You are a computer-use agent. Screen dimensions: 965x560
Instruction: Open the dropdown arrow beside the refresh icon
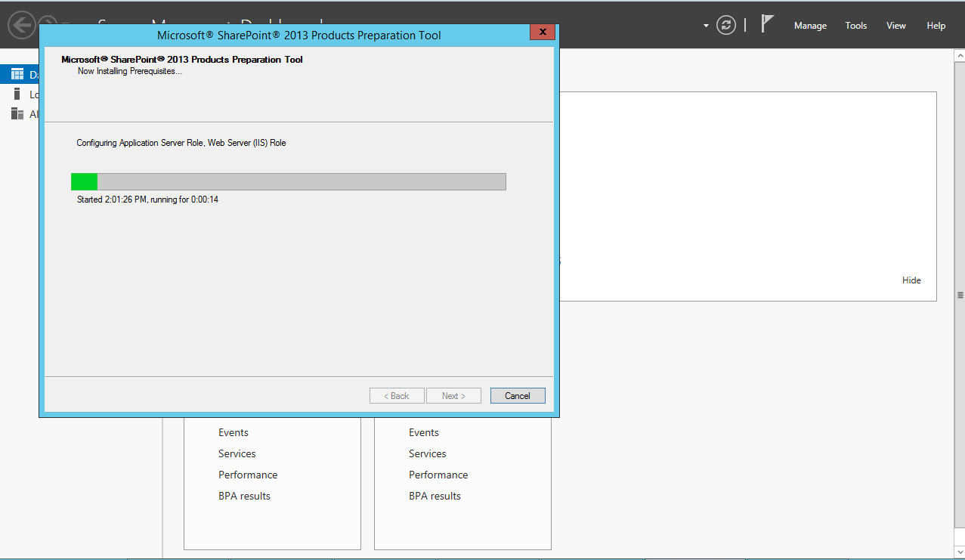coord(704,25)
